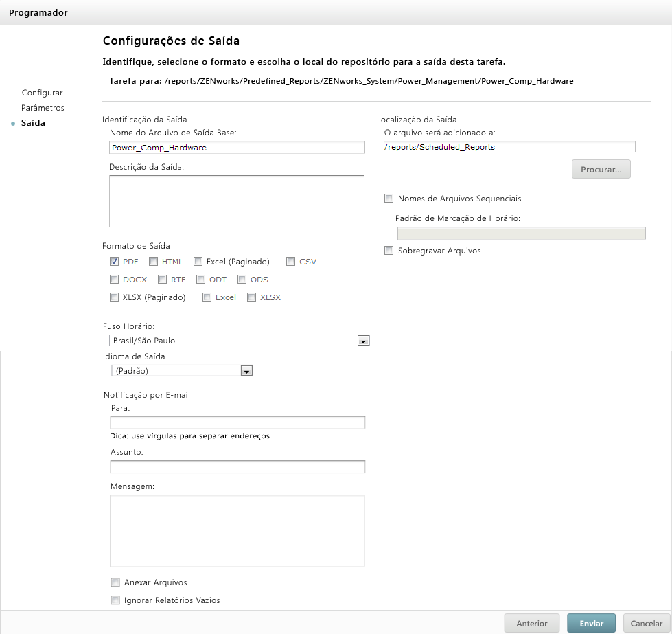Enable the CSV output format
The image size is (672, 634).
coord(291,262)
